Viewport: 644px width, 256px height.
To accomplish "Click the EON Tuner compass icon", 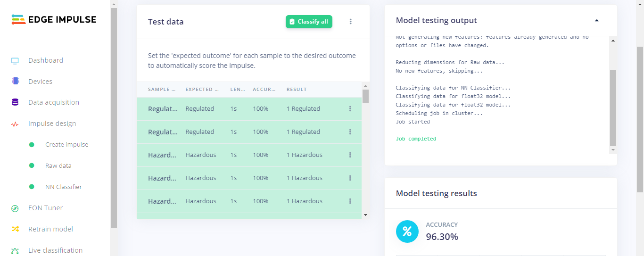I will pyautogui.click(x=15, y=208).
